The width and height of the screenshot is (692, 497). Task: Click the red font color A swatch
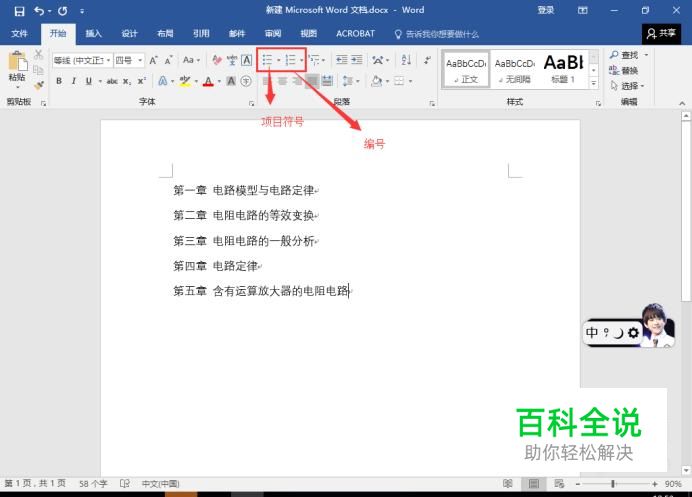click(209, 81)
